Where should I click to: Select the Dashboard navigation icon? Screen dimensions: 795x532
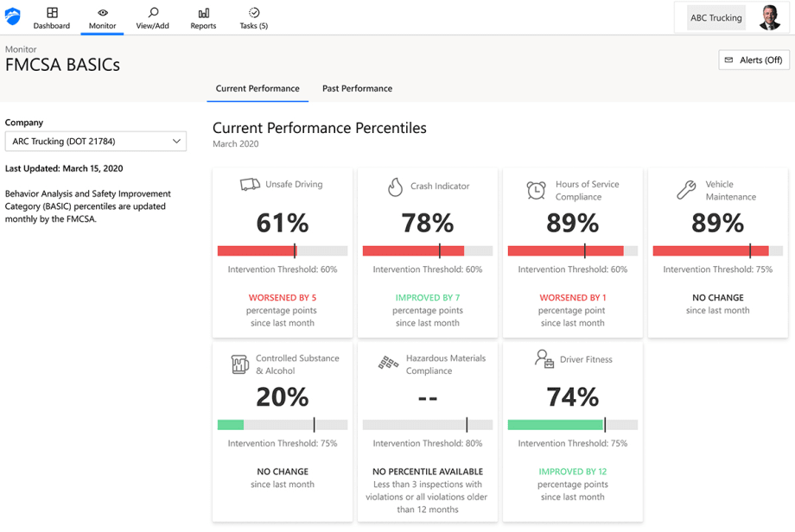(51, 13)
